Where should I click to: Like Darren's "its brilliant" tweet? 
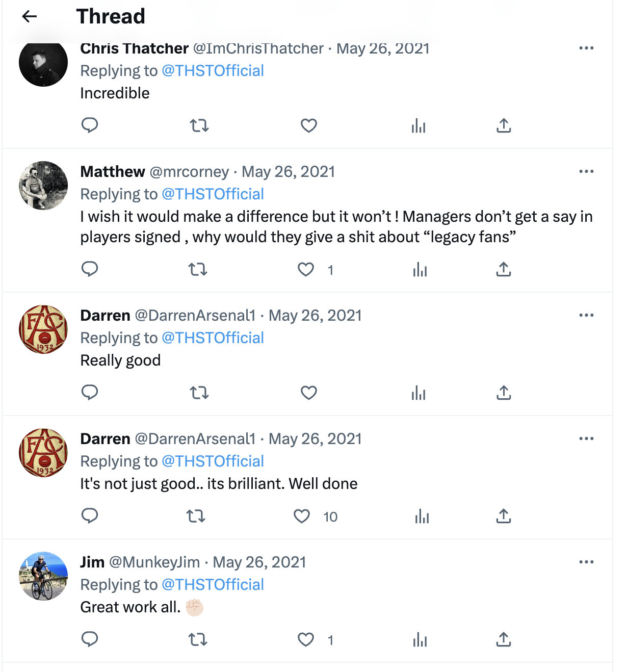click(x=302, y=516)
